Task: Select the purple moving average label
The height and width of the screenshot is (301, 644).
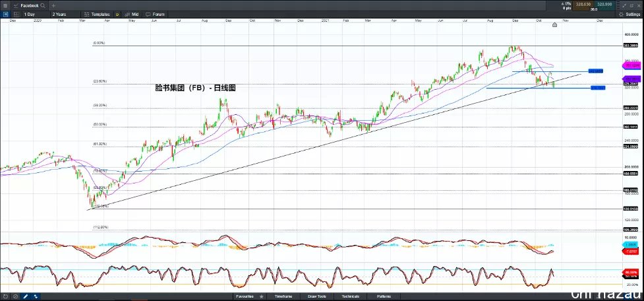Action: pyautogui.click(x=633, y=79)
